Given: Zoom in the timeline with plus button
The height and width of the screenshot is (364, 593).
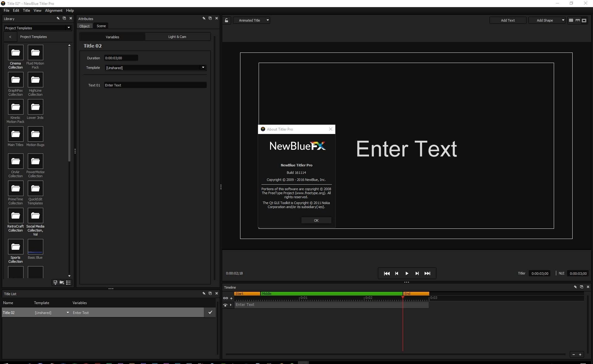Looking at the screenshot, I should (580, 354).
